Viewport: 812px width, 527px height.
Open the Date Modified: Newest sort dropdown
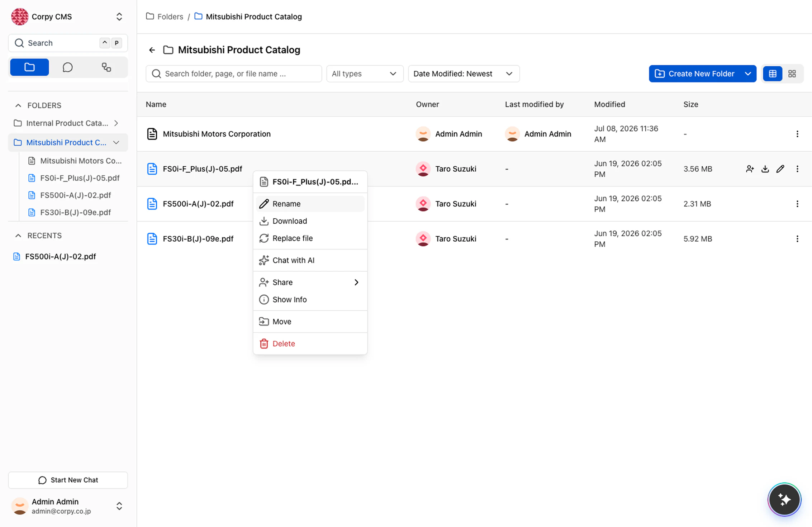tap(464, 73)
